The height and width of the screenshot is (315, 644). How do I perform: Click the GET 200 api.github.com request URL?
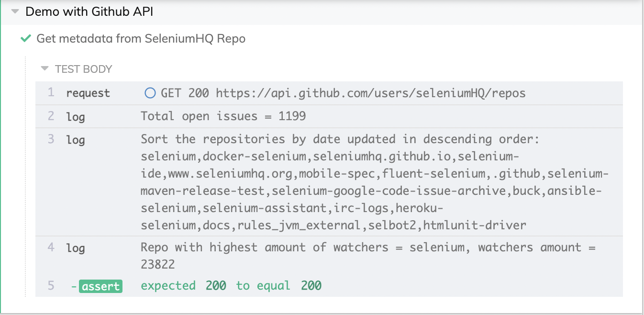pos(343,93)
